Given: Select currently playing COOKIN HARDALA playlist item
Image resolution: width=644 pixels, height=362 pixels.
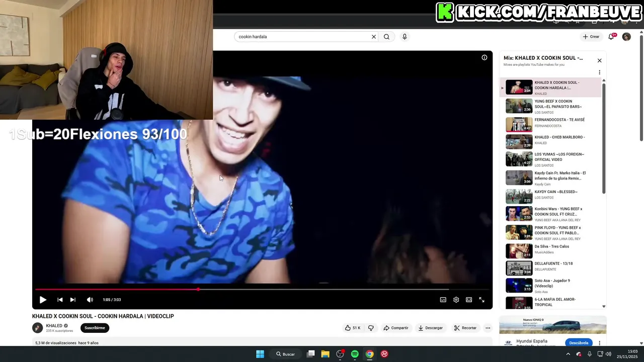Looking at the screenshot, I should [551, 87].
